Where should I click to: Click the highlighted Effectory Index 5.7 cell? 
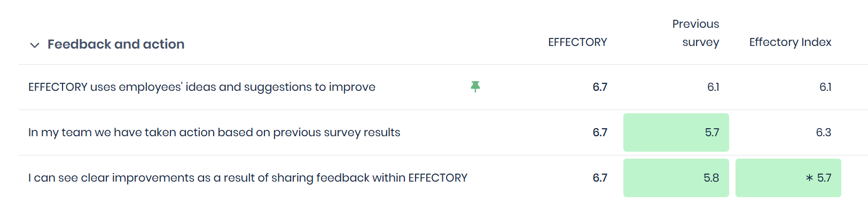788,178
